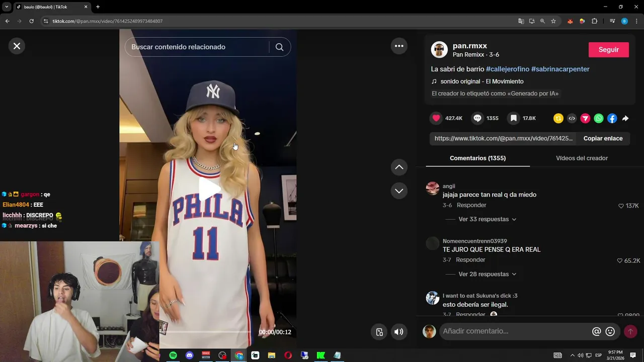Send to friends with red paper plane icon

pos(585,118)
